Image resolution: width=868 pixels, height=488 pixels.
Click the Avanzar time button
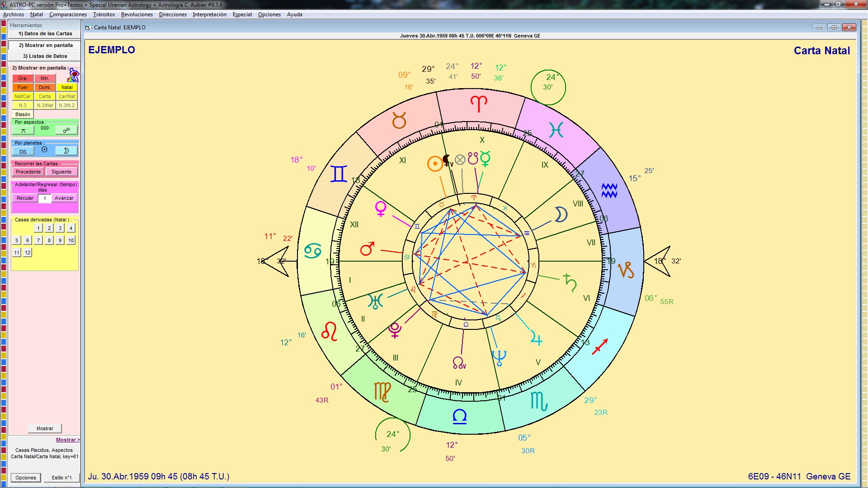click(x=64, y=198)
